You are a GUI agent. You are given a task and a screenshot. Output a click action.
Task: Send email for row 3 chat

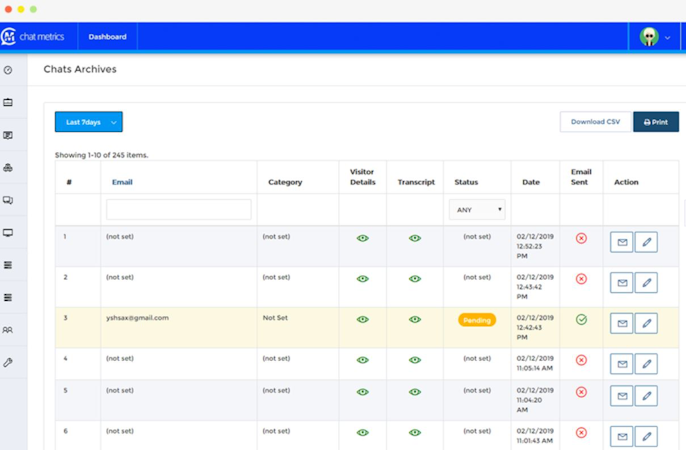coord(622,323)
